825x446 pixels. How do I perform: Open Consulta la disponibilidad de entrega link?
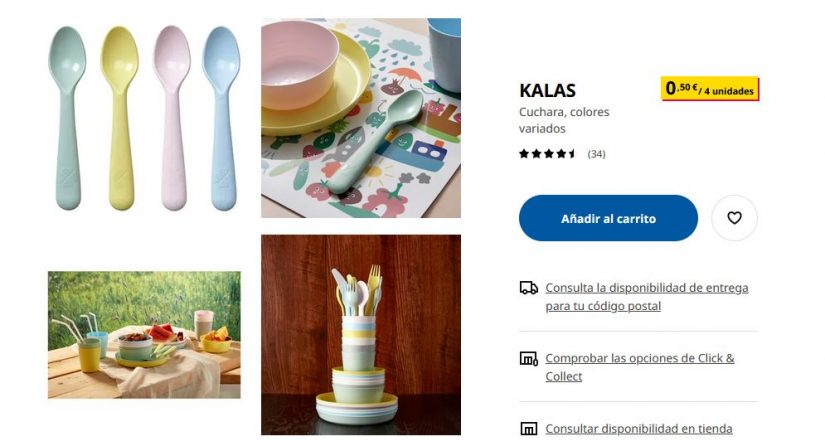click(647, 297)
